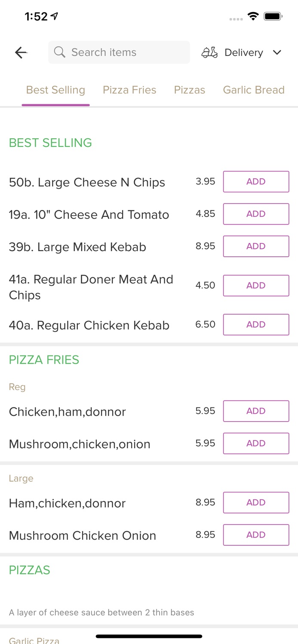Click the back arrow icon

tap(21, 52)
